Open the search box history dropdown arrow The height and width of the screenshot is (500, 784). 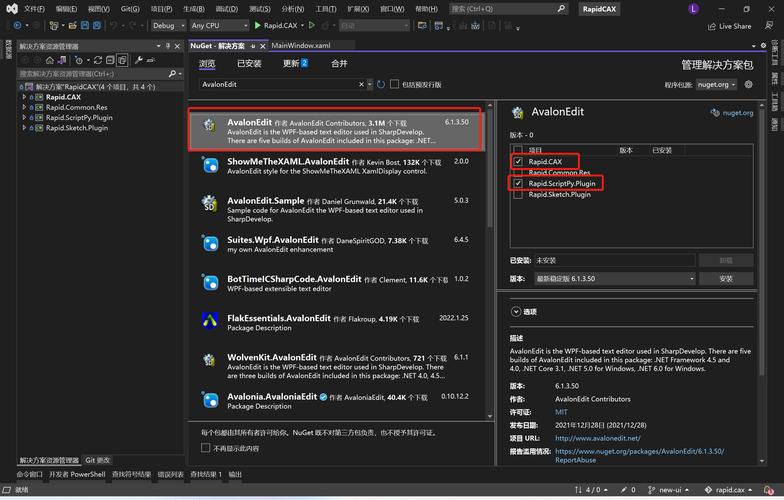[x=370, y=84]
